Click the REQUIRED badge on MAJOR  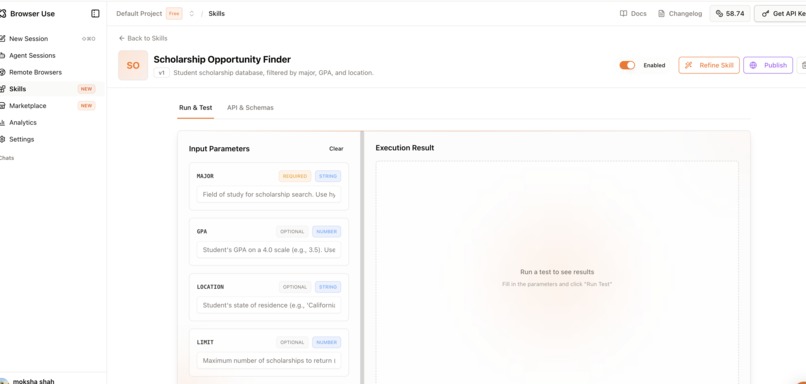(x=295, y=176)
